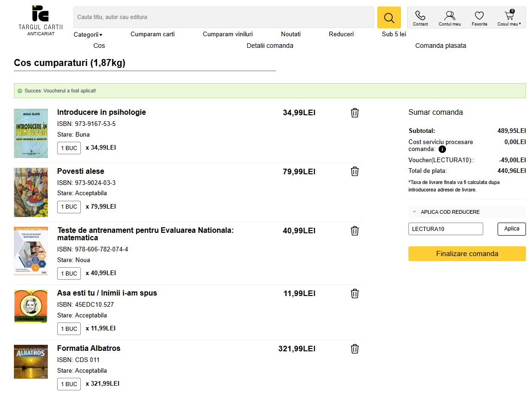Open the Noutati menu item
532x395 pixels.
click(290, 34)
